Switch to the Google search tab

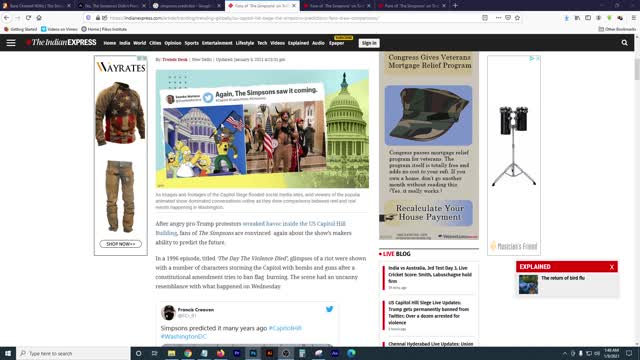pos(187,6)
